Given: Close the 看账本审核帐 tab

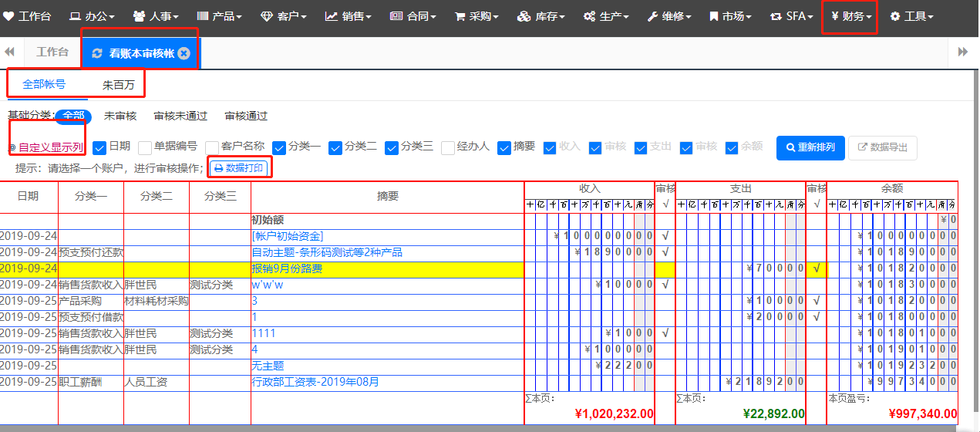Looking at the screenshot, I should (x=184, y=53).
